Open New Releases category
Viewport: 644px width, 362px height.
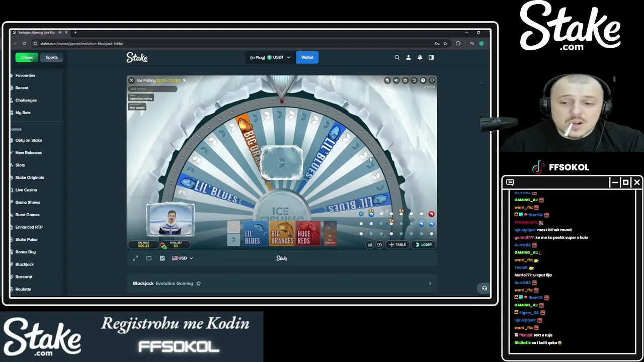[x=29, y=153]
